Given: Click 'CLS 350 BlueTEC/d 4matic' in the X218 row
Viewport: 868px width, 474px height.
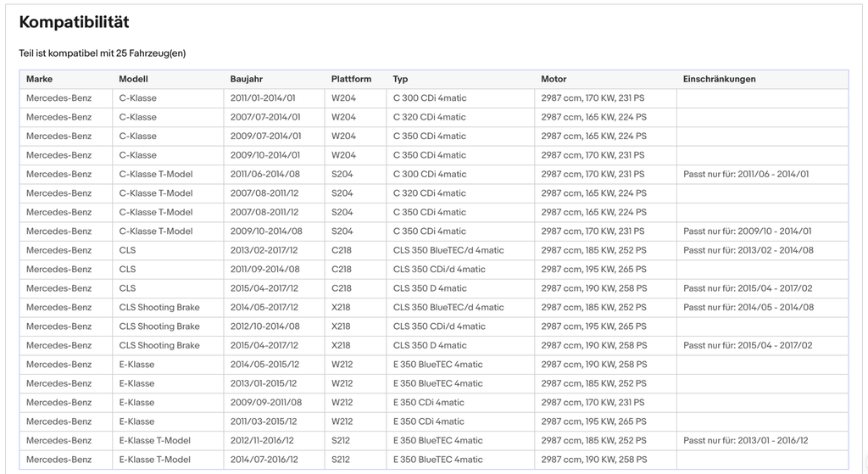Looking at the screenshot, I should click(x=448, y=307).
